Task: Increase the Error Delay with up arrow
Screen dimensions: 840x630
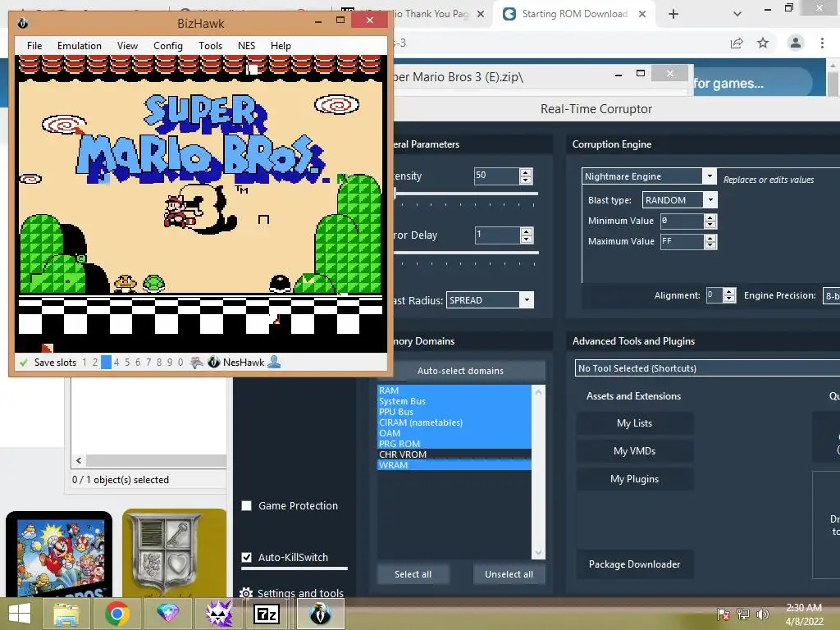Action: 527,231
